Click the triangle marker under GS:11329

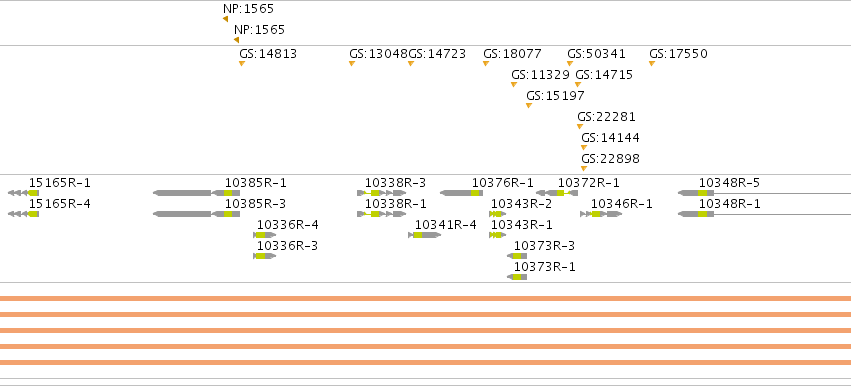tap(513, 84)
